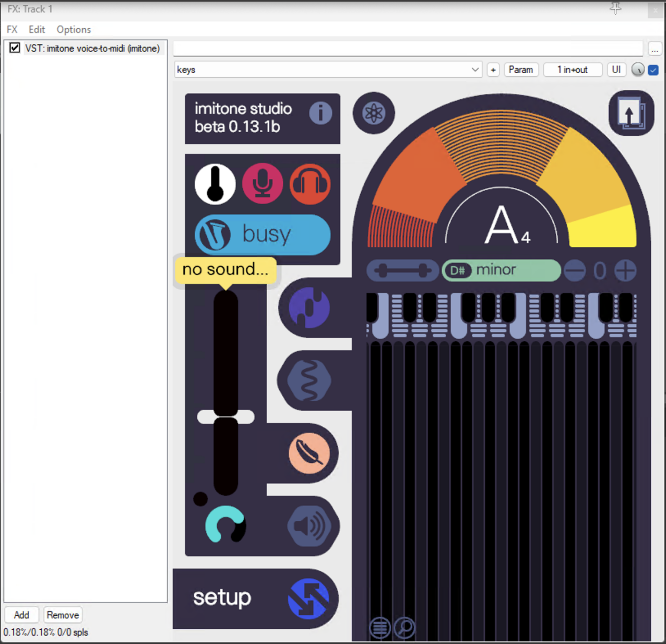Open the D# minor scale selector

(501, 271)
